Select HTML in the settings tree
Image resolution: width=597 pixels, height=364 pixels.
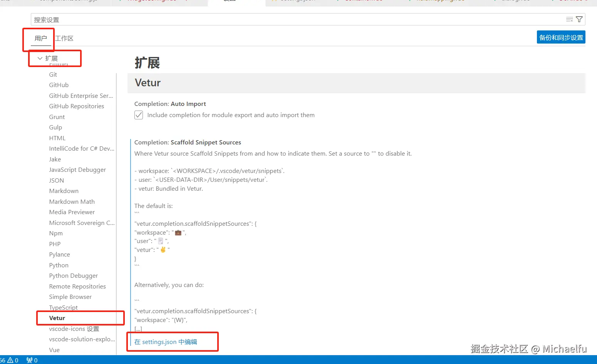[57, 138]
